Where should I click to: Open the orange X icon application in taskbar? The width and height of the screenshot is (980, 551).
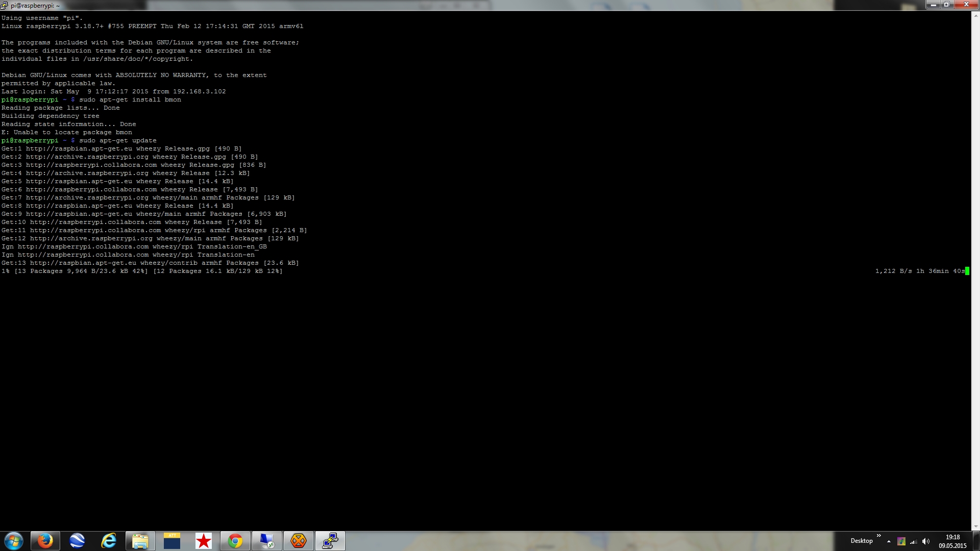click(x=299, y=541)
